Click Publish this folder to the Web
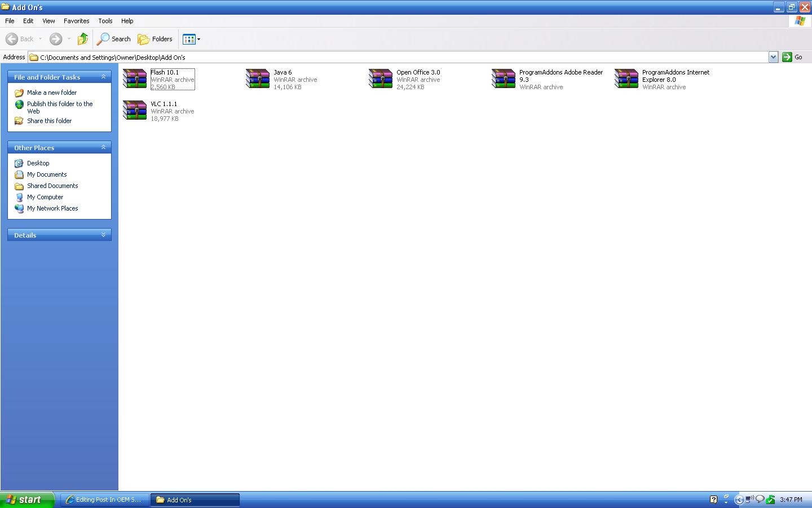Viewport: 812px width, 508px height. [x=60, y=107]
